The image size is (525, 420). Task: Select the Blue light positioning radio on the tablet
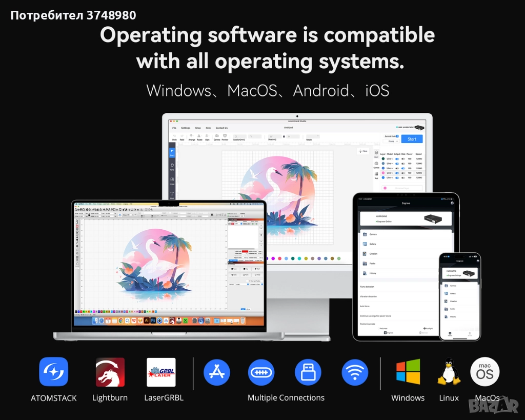coord(425,328)
